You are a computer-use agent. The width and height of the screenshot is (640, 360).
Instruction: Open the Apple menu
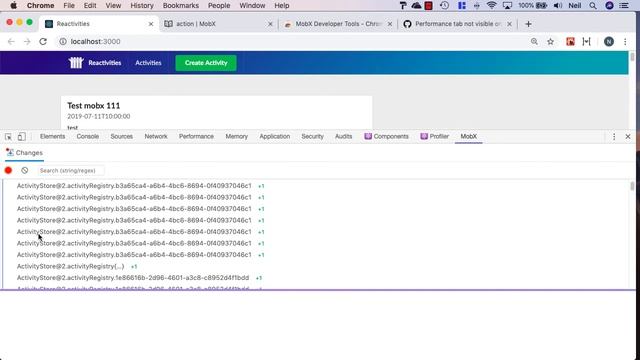tap(13, 6)
